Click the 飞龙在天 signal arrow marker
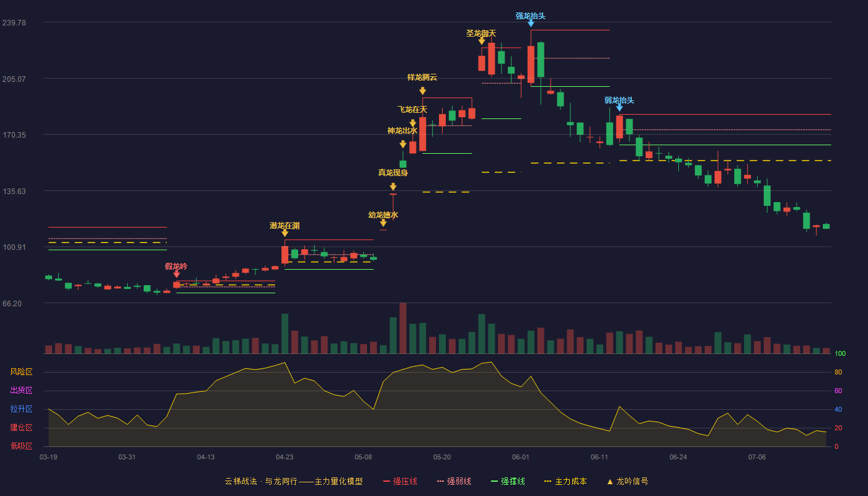Image resolution: width=868 pixels, height=496 pixels. (413, 123)
